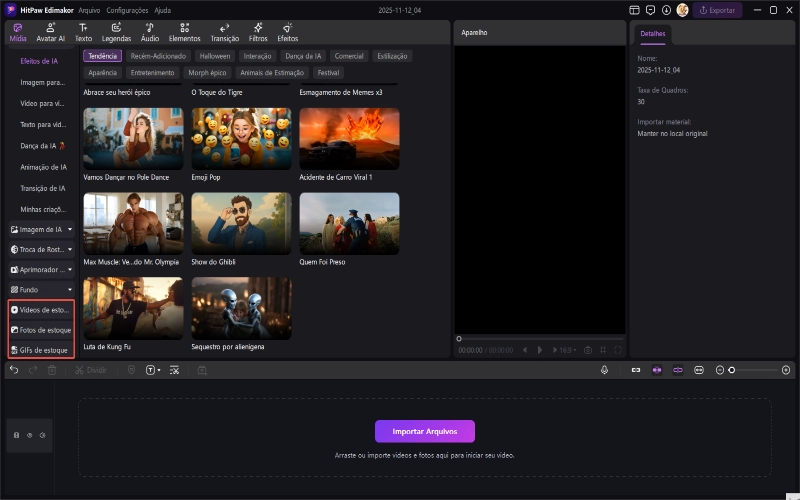
Task: Select the Show do Ghibli thumbnail
Action: click(241, 223)
